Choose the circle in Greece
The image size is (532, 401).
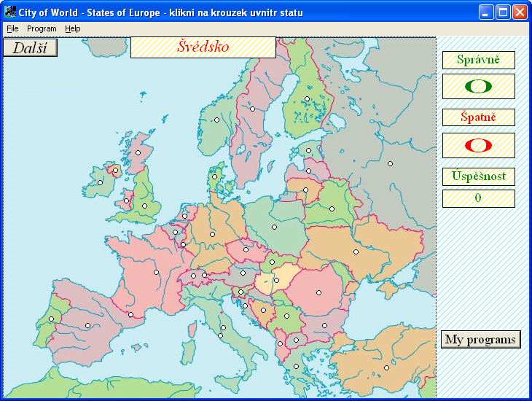point(296,366)
